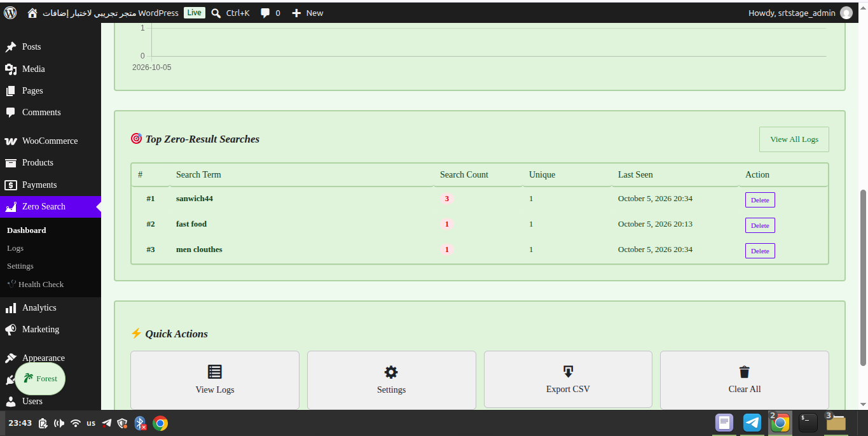Open the file manager folder icon in taskbar
Screen dimensions: 868x436
click(x=836, y=423)
